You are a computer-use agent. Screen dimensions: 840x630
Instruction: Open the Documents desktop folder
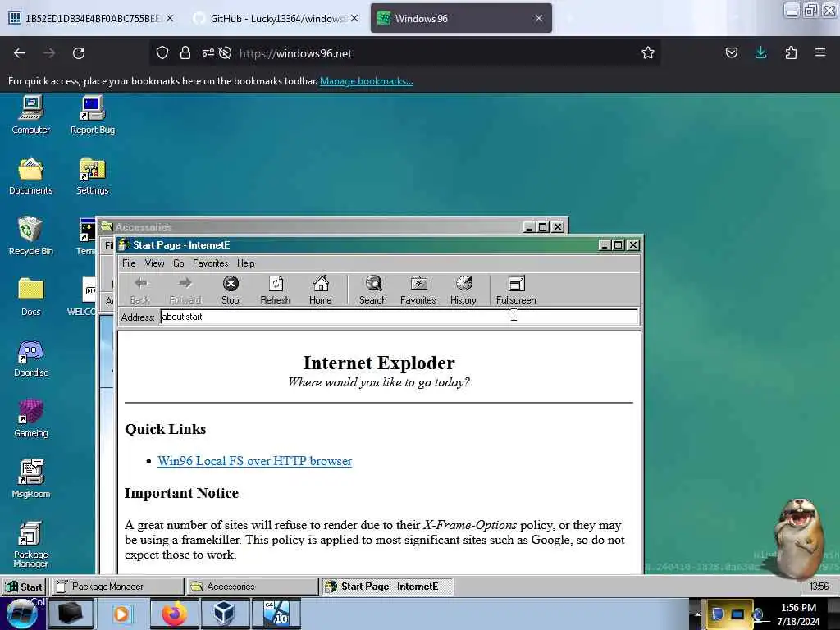(30, 176)
